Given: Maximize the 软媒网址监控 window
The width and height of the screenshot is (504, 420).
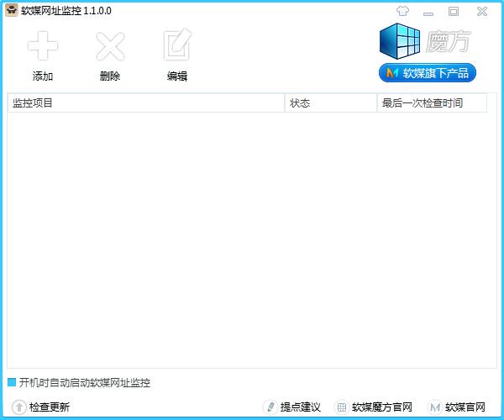Looking at the screenshot, I should (x=454, y=12).
